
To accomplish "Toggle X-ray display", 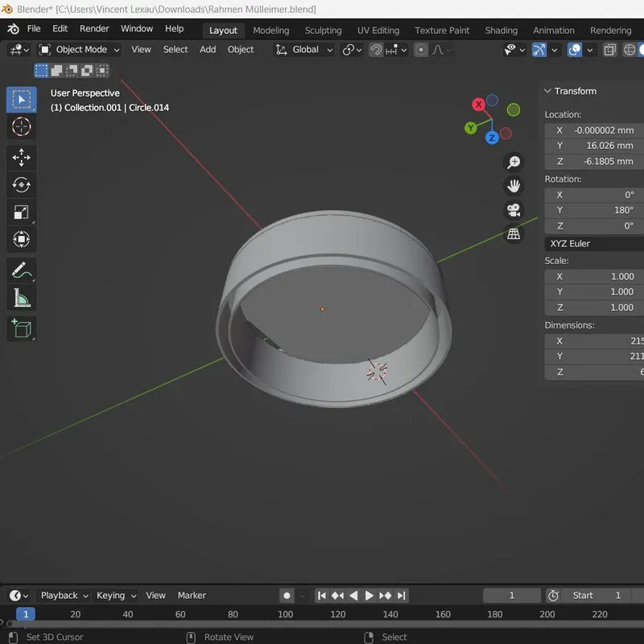I will point(610,50).
